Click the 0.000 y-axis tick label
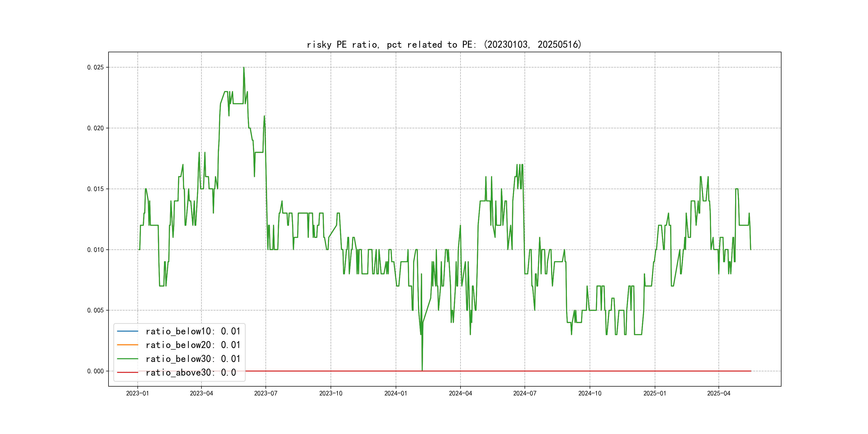This screenshot has width=868, height=434. point(95,371)
